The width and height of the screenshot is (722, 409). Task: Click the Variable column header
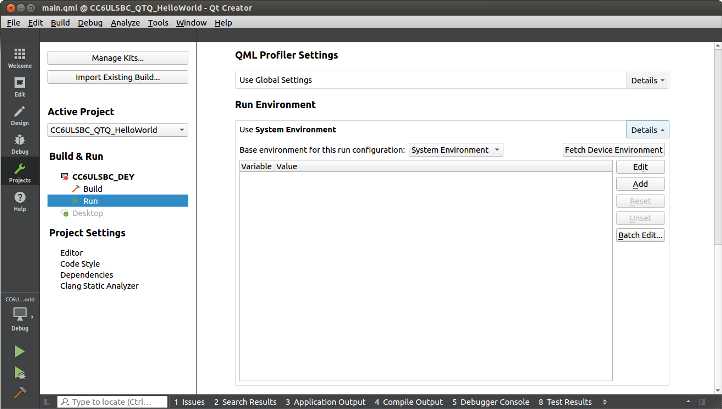[256, 166]
